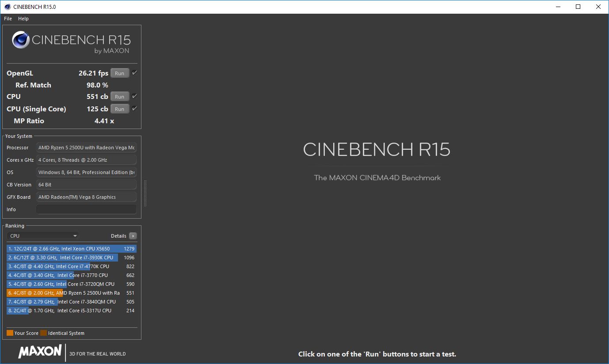Run the CPU Single Core benchmark

tap(120, 109)
